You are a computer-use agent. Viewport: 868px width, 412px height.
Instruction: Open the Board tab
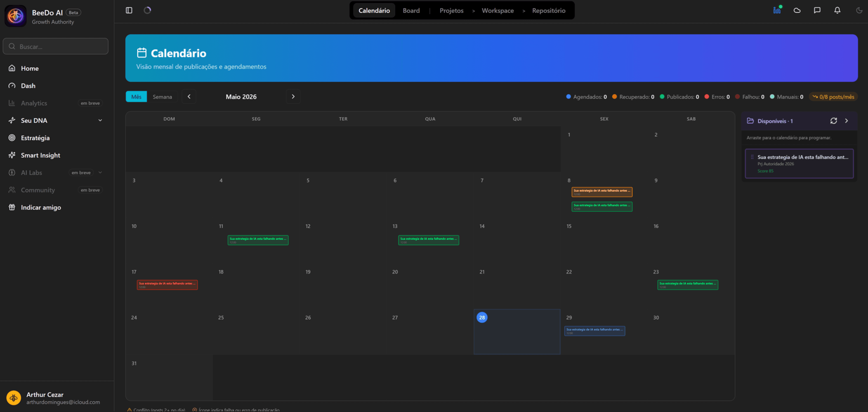pos(411,10)
